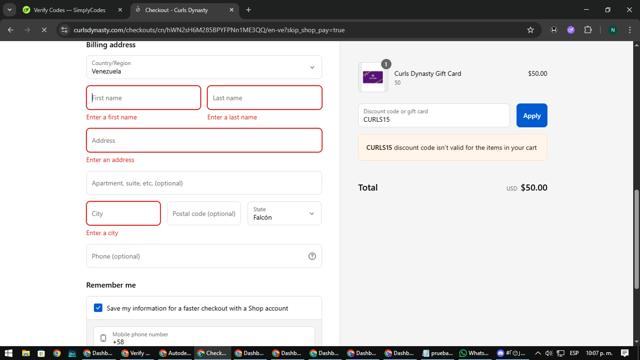The height and width of the screenshot is (360, 640).
Task: Click the phone help question mark icon
Action: pyautogui.click(x=312, y=256)
